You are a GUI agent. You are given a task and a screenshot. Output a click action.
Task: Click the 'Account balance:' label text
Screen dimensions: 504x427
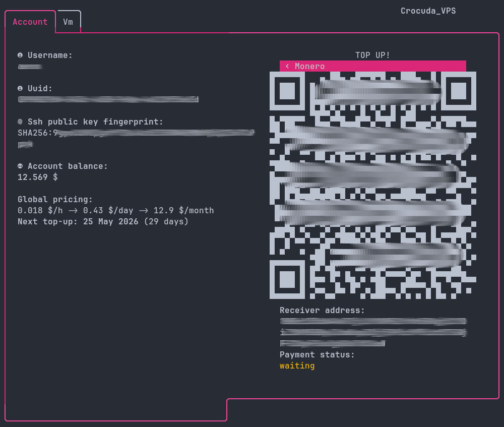(68, 166)
